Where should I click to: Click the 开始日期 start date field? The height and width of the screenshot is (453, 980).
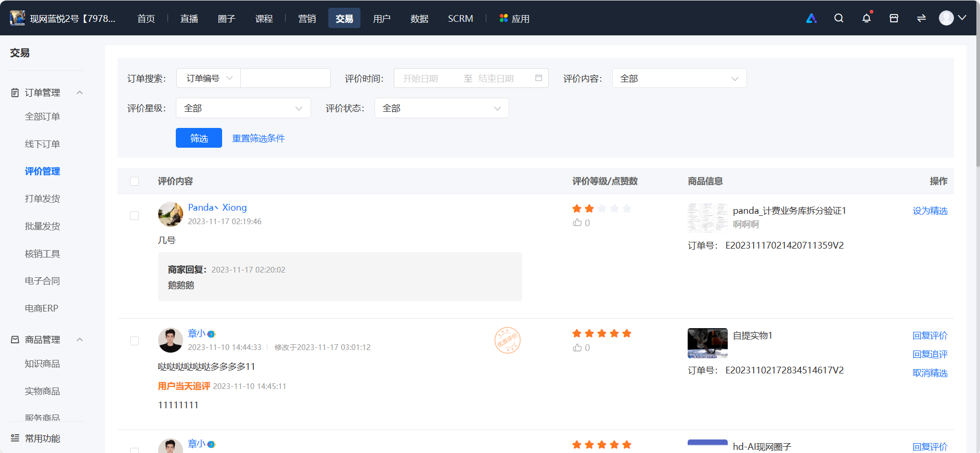(420, 78)
